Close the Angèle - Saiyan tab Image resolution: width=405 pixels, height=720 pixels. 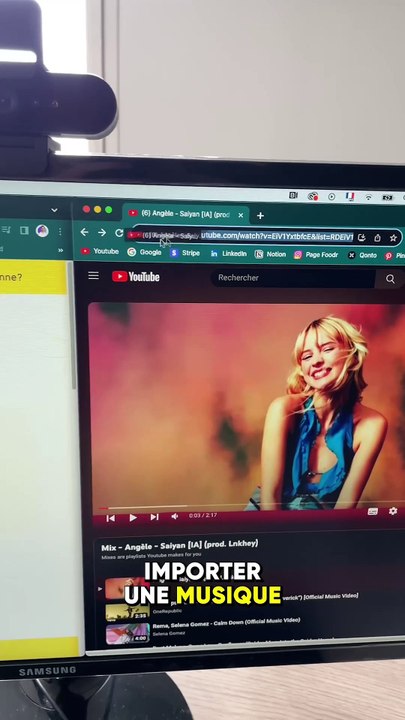click(x=240, y=215)
